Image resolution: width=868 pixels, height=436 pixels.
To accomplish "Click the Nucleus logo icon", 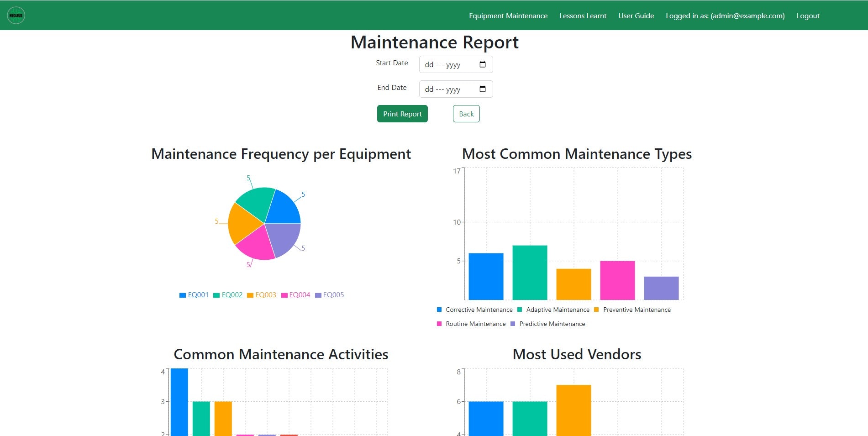I will click(x=16, y=16).
